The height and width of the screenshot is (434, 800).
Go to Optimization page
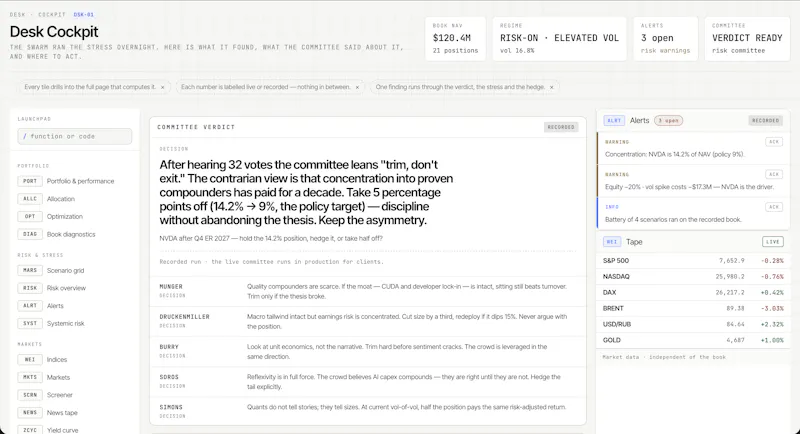[x=65, y=216]
